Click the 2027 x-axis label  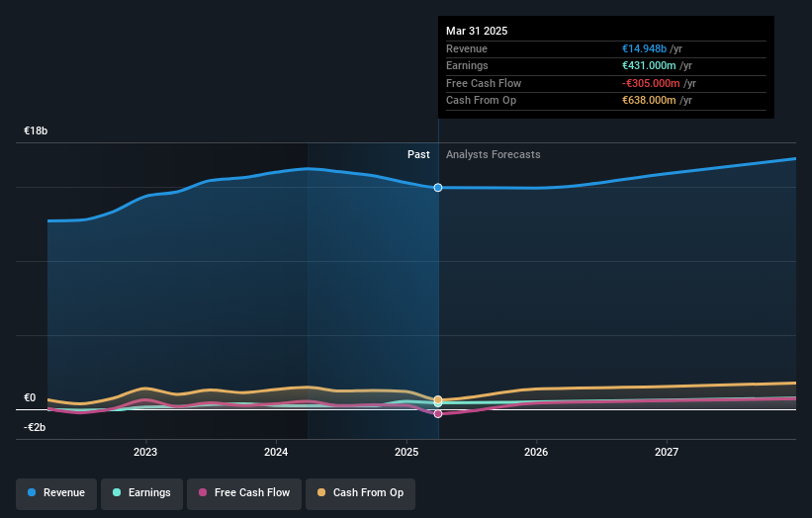coord(667,452)
